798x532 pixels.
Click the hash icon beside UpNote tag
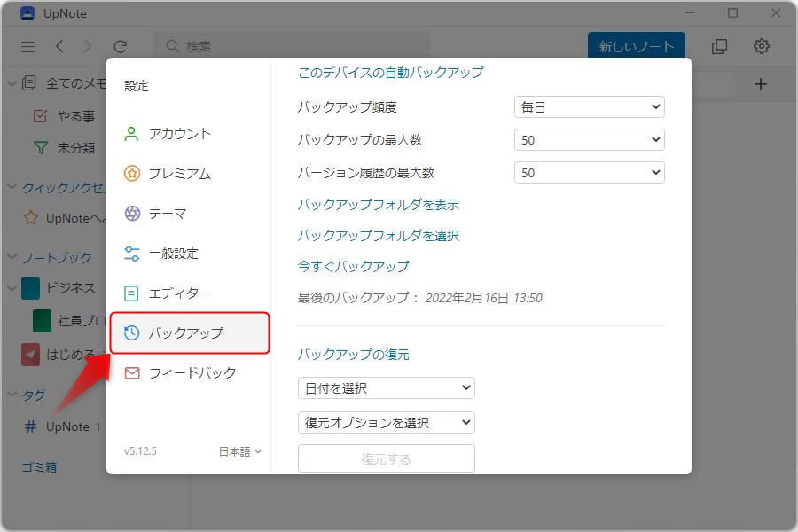[30, 426]
